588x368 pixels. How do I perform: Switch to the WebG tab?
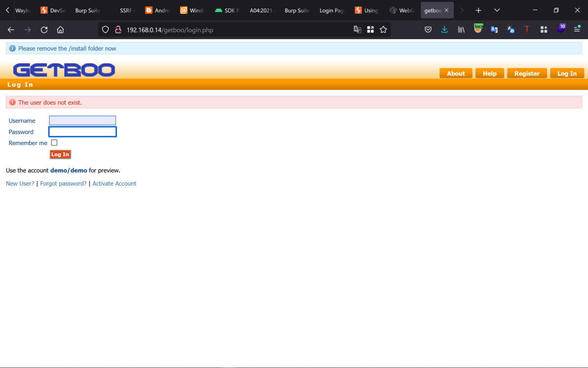pyautogui.click(x=403, y=10)
